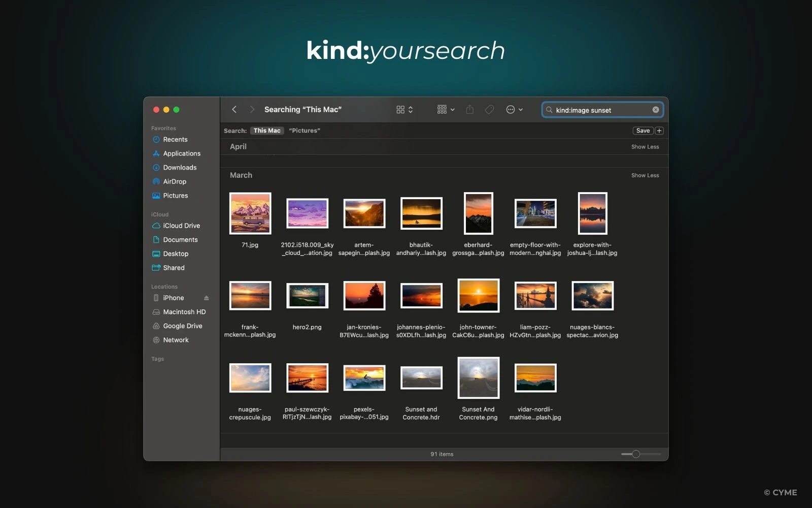
Task: Clear the search field text
Action: pos(656,110)
